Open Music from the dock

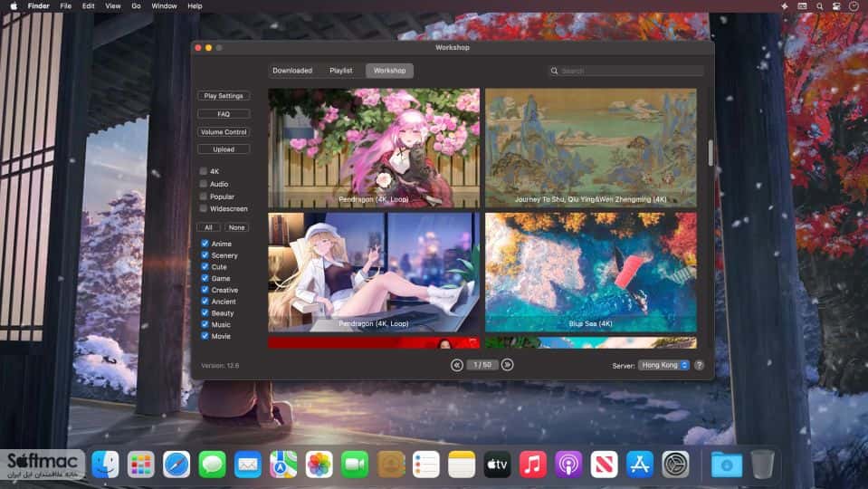[533, 464]
